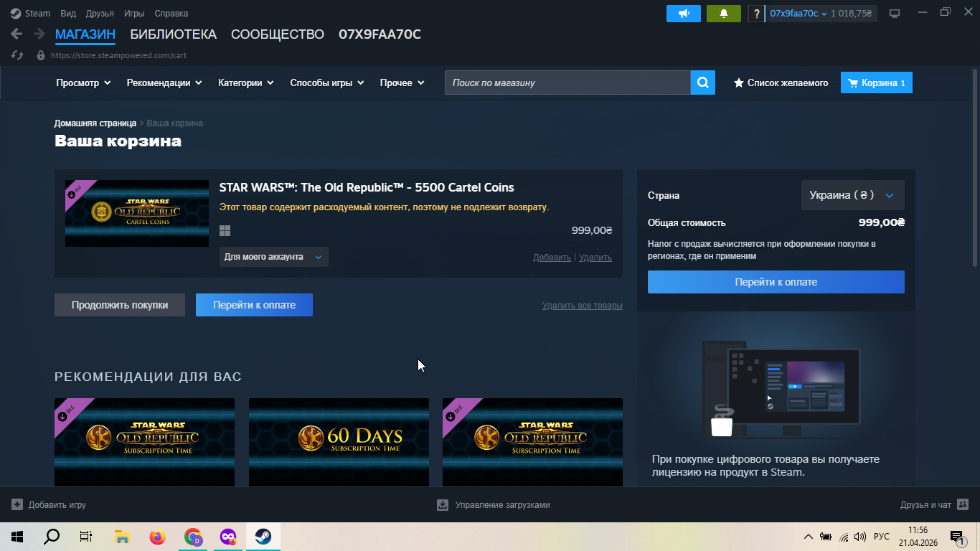The width and height of the screenshot is (980, 551).
Task: Show hidden system tray icons
Action: tap(809, 537)
